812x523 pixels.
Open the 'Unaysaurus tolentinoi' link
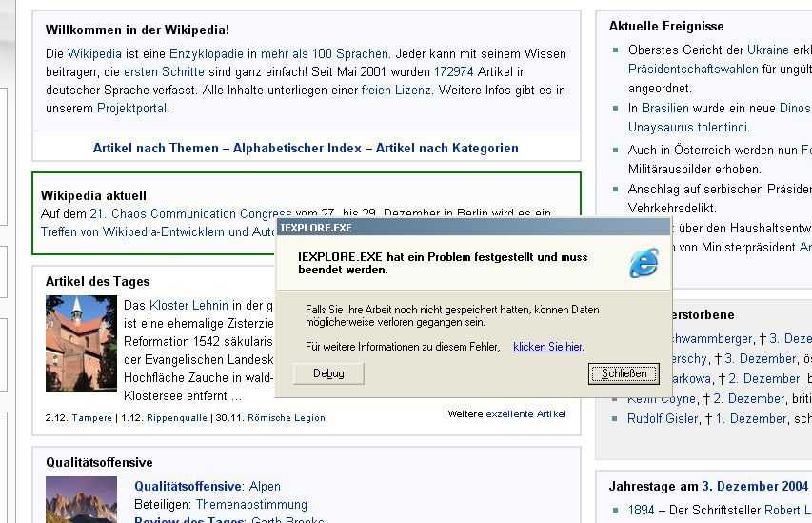click(x=689, y=127)
